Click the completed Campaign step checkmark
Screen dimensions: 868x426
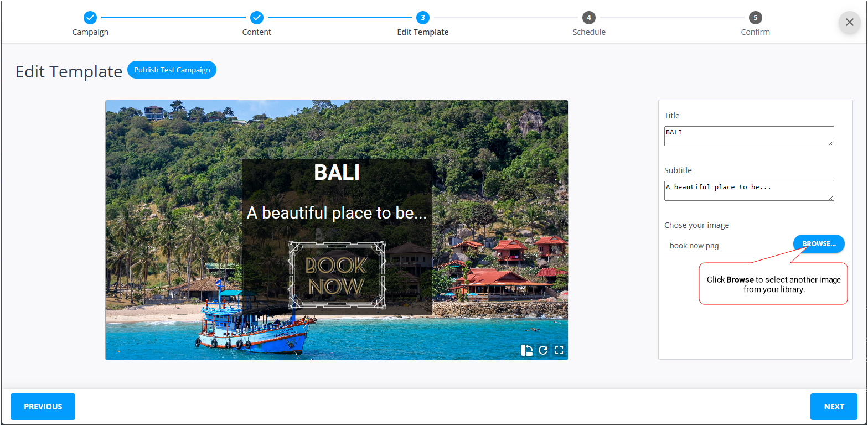click(90, 18)
